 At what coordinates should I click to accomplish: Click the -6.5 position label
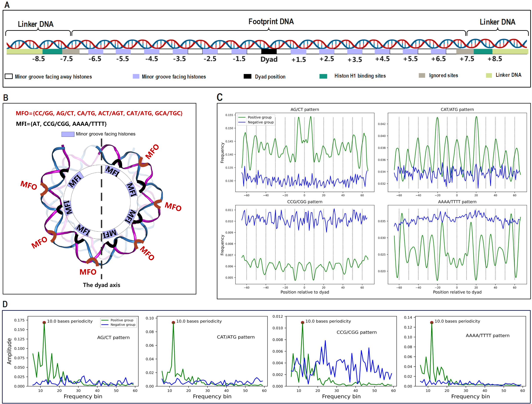point(95,59)
